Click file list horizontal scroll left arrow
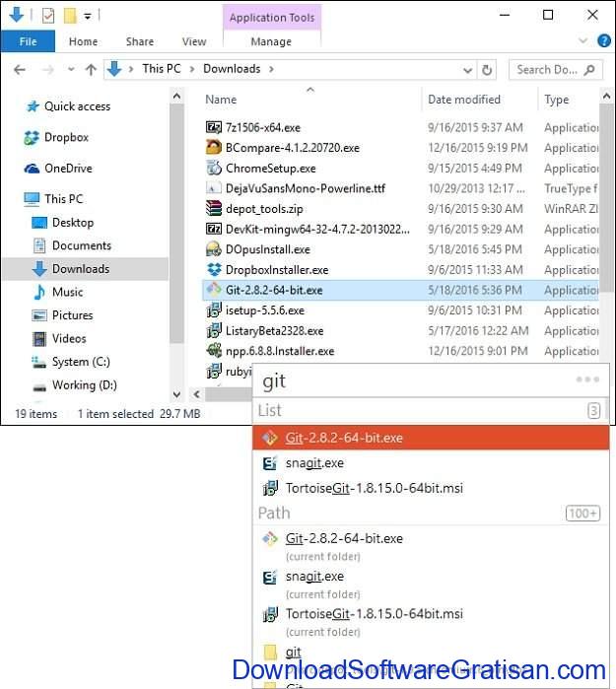The height and width of the screenshot is (689, 616). click(196, 394)
